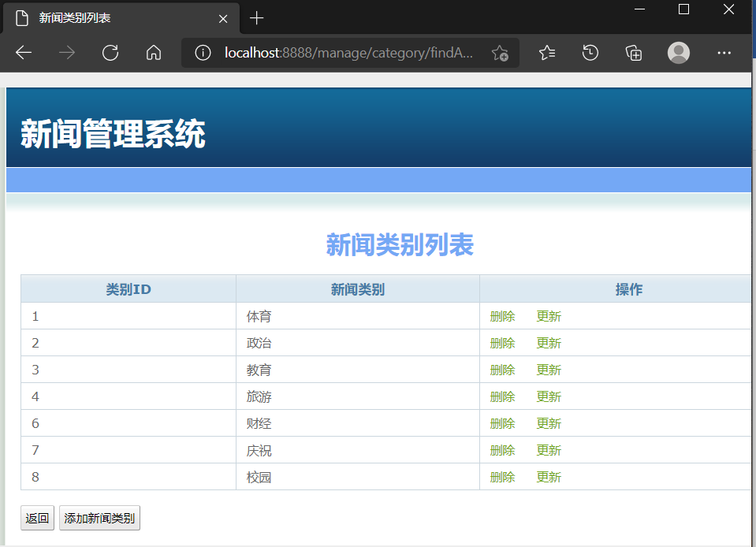Select the 财经 category name cell
The width and height of the screenshot is (756, 547).
tap(358, 423)
